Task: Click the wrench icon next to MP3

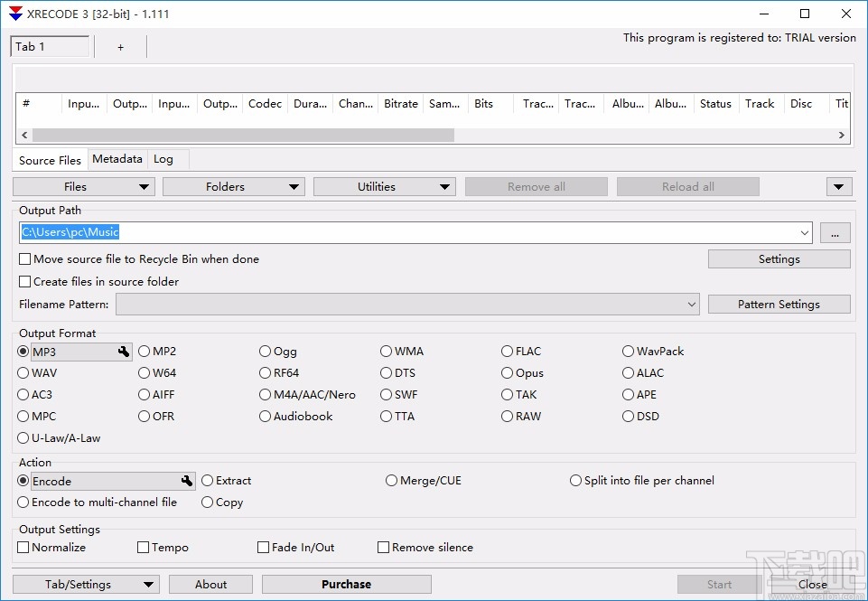Action: (x=124, y=352)
